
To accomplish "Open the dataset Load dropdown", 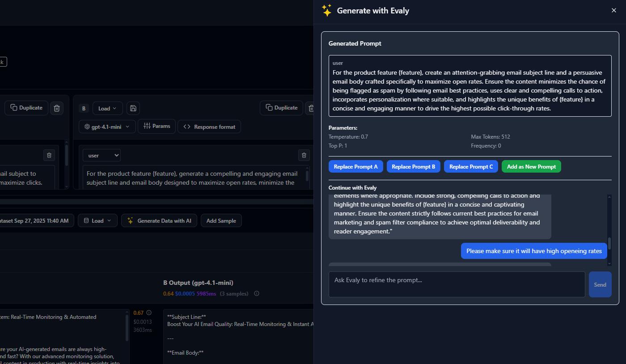I will [x=97, y=220].
